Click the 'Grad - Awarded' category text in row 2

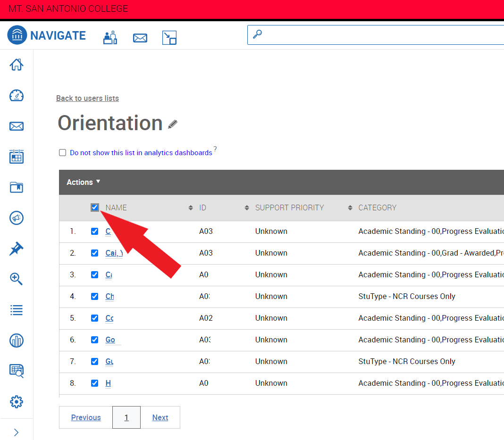point(468,253)
